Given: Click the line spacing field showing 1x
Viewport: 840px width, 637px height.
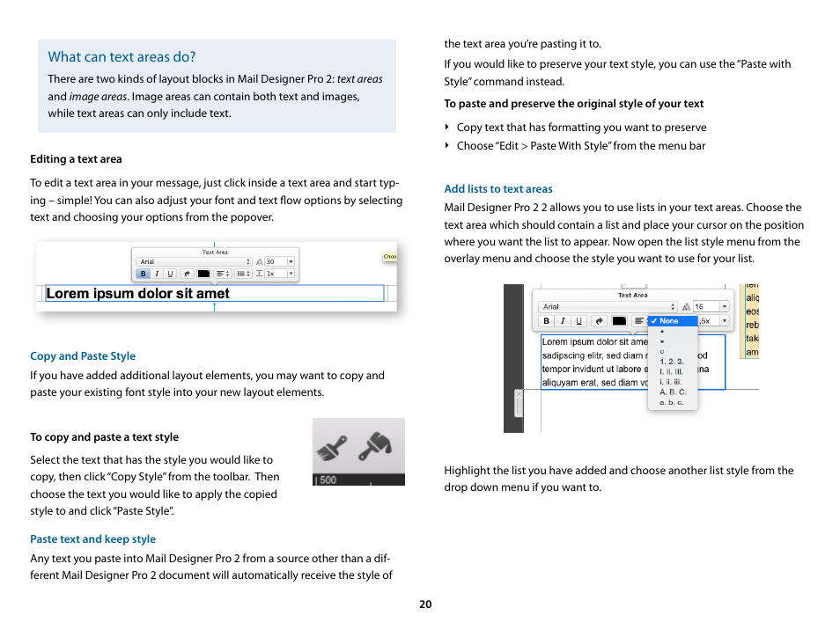Looking at the screenshot, I should pos(276,274).
